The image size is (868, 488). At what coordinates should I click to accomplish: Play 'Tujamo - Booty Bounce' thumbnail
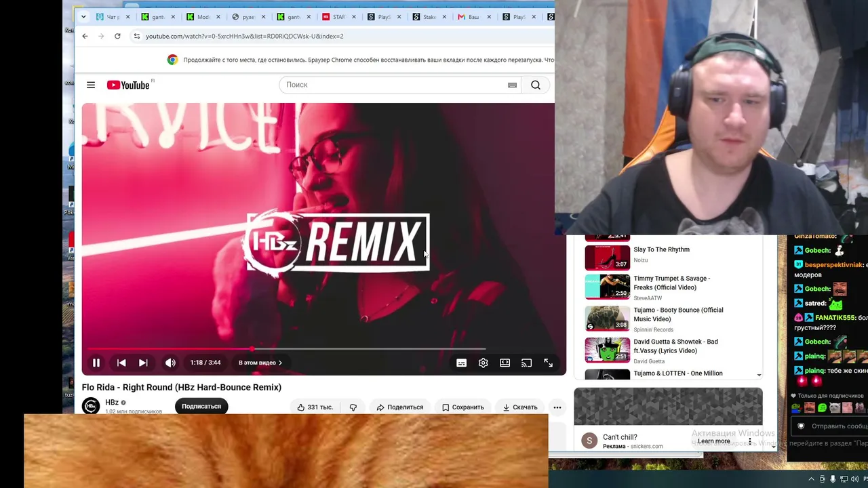(608, 318)
